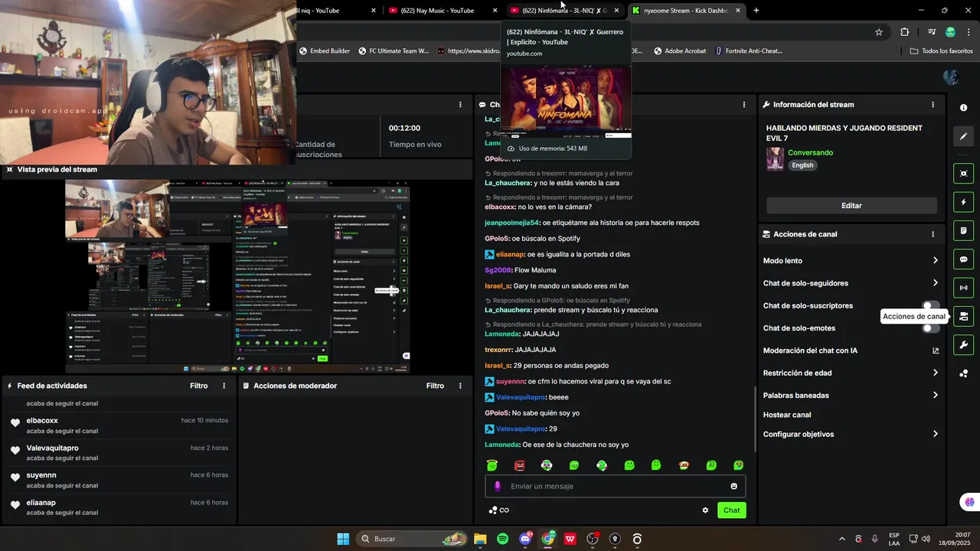Open the info icon in right sidebar
The image size is (980, 551).
tap(963, 108)
